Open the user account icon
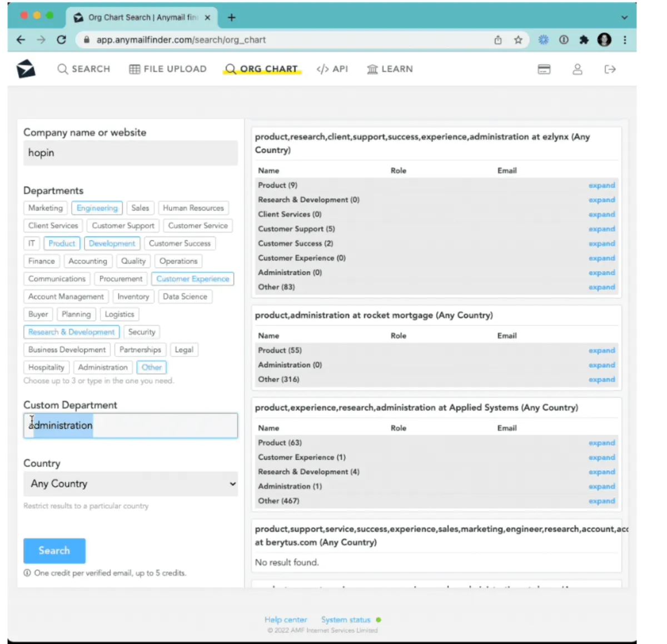Image resolution: width=667 pixels, height=644 pixels. (x=578, y=69)
